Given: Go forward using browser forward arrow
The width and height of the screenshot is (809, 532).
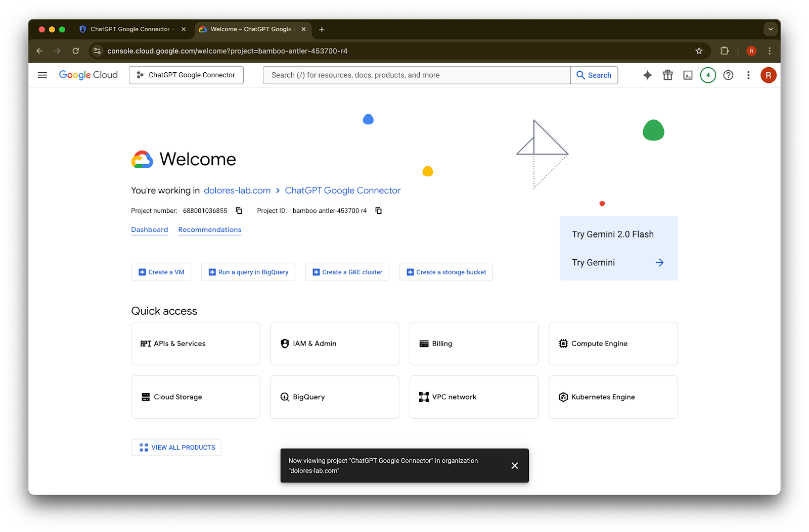Looking at the screenshot, I should pyautogui.click(x=58, y=51).
